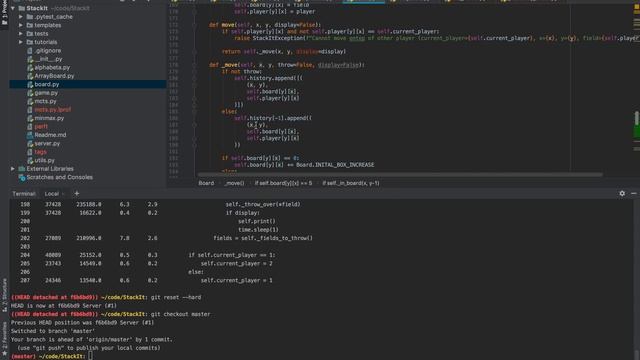
Task: Click 'raise StackItException' code line in editor
Action: point(437,38)
